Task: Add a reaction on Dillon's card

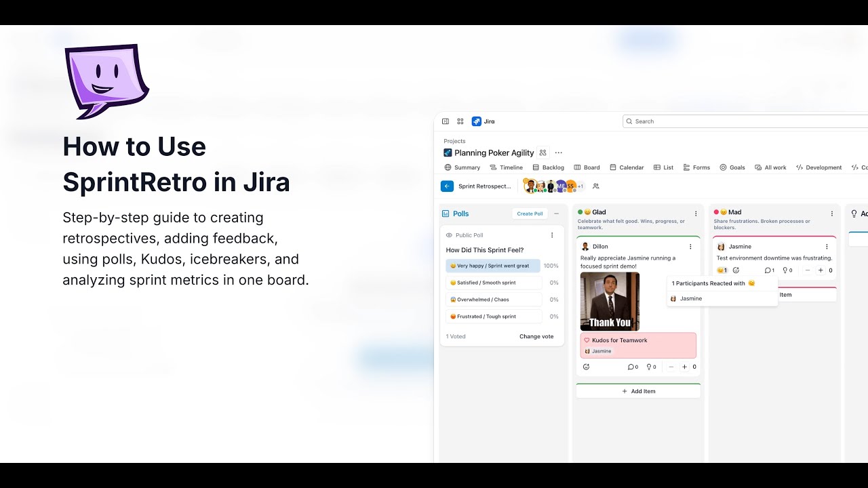Action: pos(587,367)
